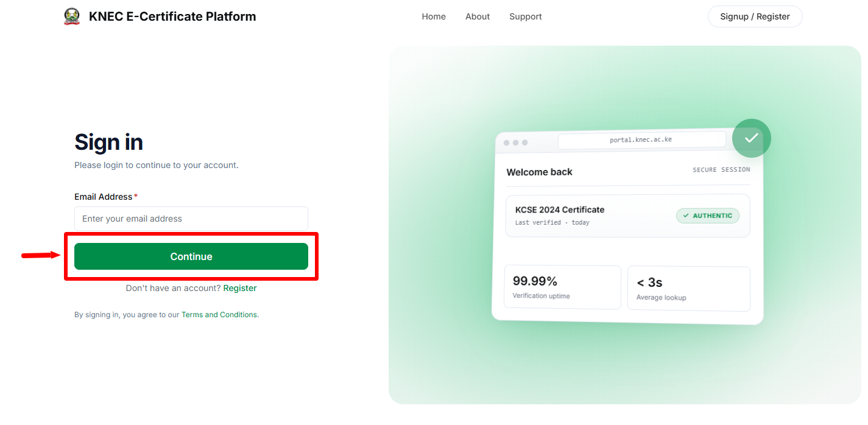Click the Sign in heading
This screenshot has height=425, width=868.
[108, 142]
